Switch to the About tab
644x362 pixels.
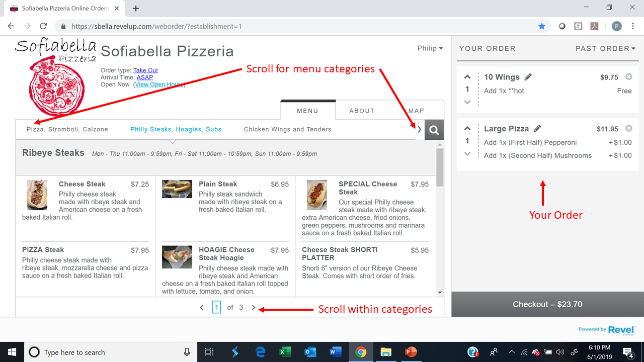point(362,111)
